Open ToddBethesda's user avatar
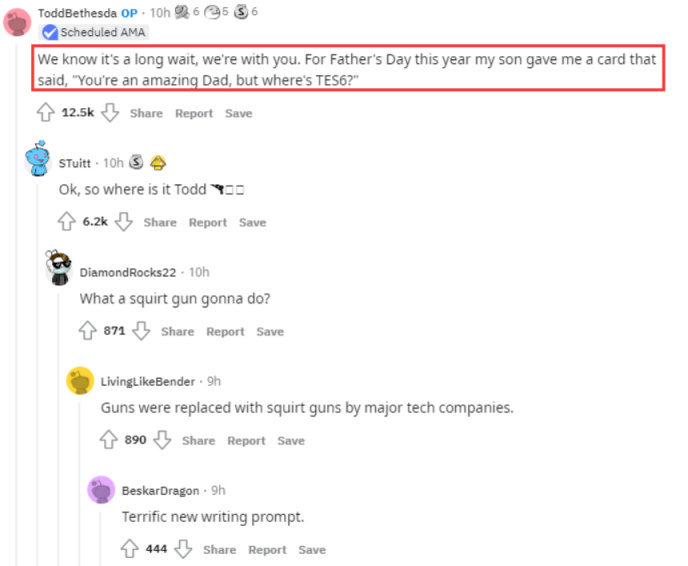The image size is (688, 566). 17,21
